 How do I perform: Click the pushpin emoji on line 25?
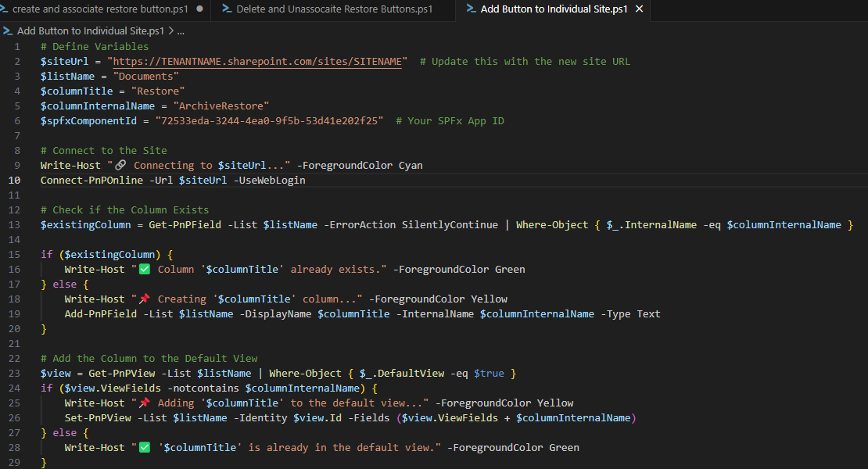tap(144, 403)
